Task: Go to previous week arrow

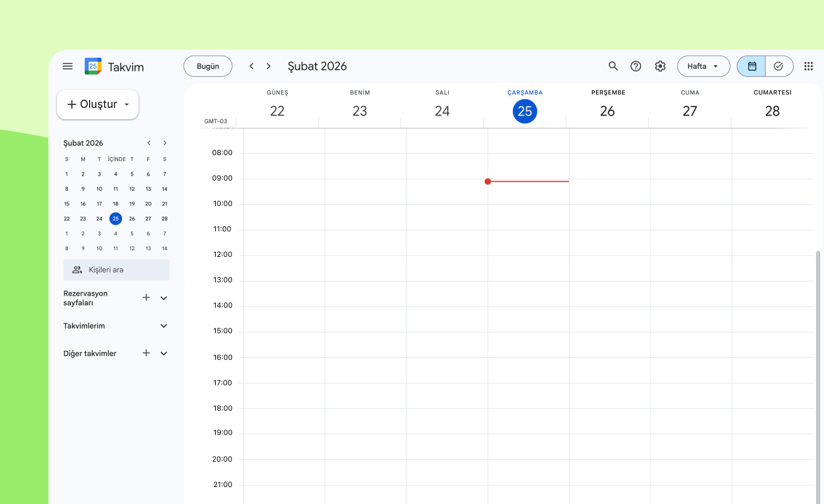Action: pos(251,67)
